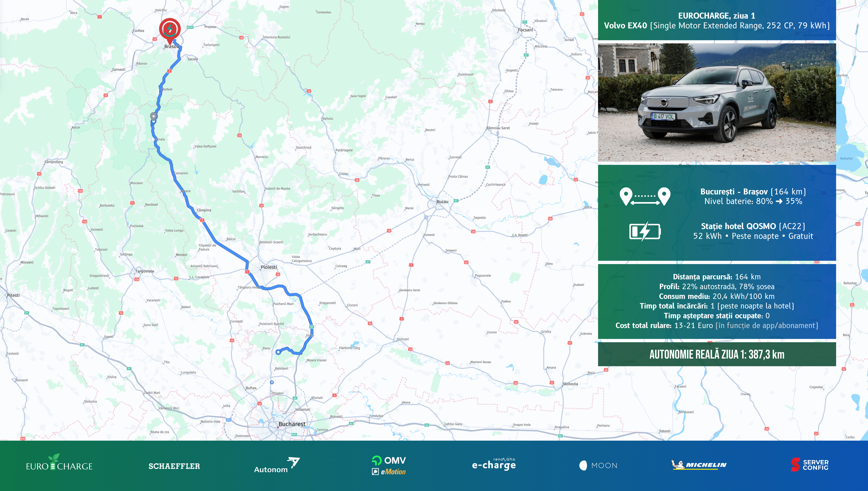Click the Câmpulung town label
The height and width of the screenshot is (491, 868).
click(x=54, y=162)
